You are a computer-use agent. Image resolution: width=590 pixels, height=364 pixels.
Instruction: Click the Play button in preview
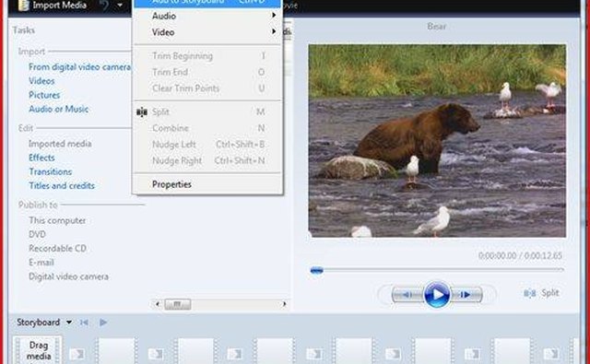tap(437, 295)
